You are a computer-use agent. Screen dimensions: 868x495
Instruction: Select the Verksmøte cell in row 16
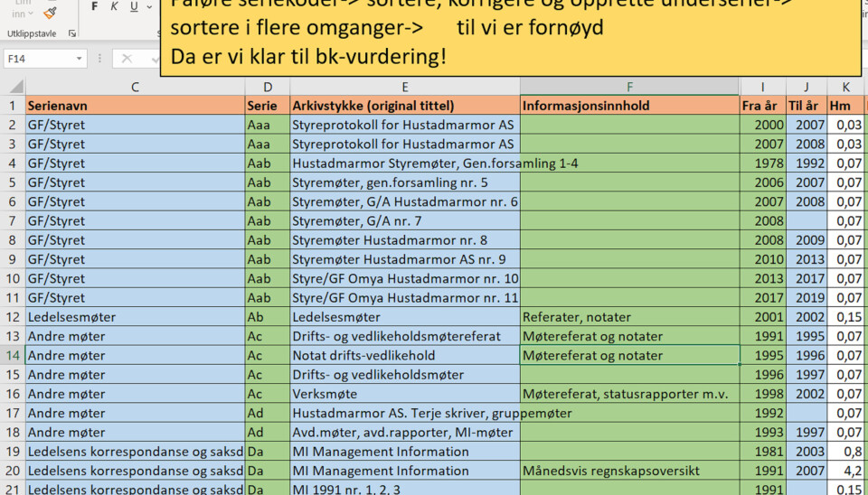click(x=404, y=394)
